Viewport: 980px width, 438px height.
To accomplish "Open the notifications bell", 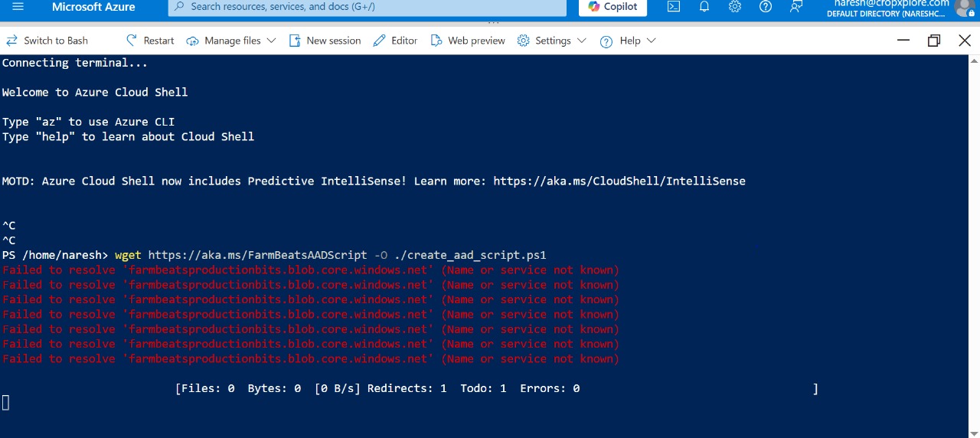I will tap(704, 6).
